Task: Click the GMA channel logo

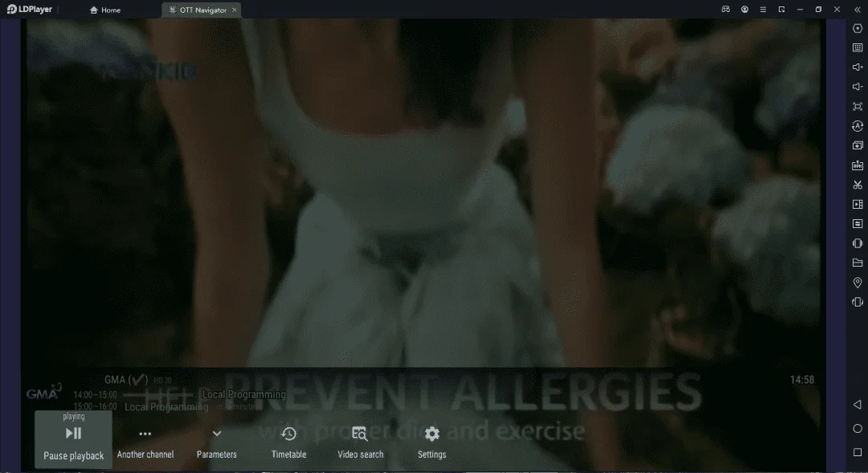Action: tap(43, 392)
